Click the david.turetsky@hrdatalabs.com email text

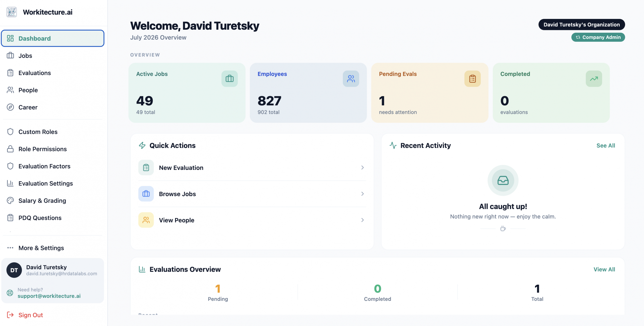point(62,274)
